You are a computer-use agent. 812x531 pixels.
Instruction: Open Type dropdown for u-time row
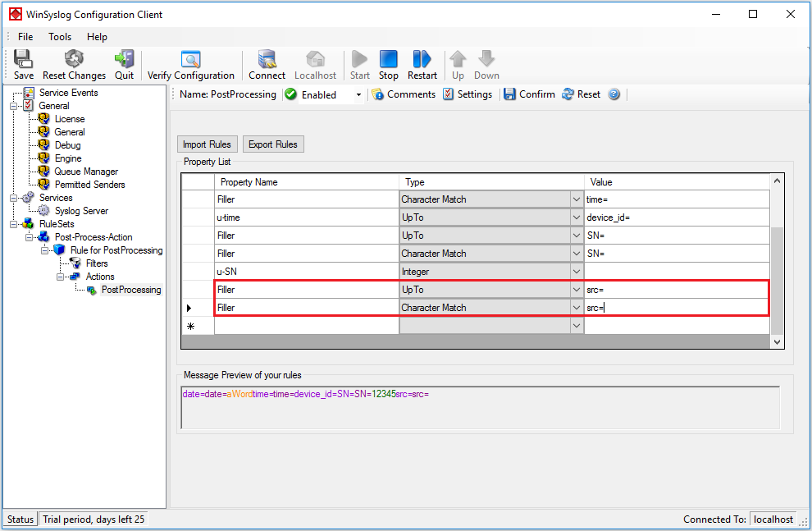click(576, 217)
